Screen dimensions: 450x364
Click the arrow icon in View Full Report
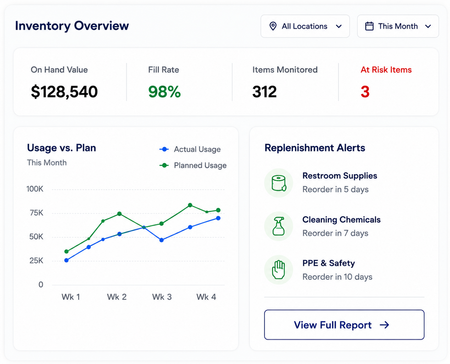tap(384, 325)
